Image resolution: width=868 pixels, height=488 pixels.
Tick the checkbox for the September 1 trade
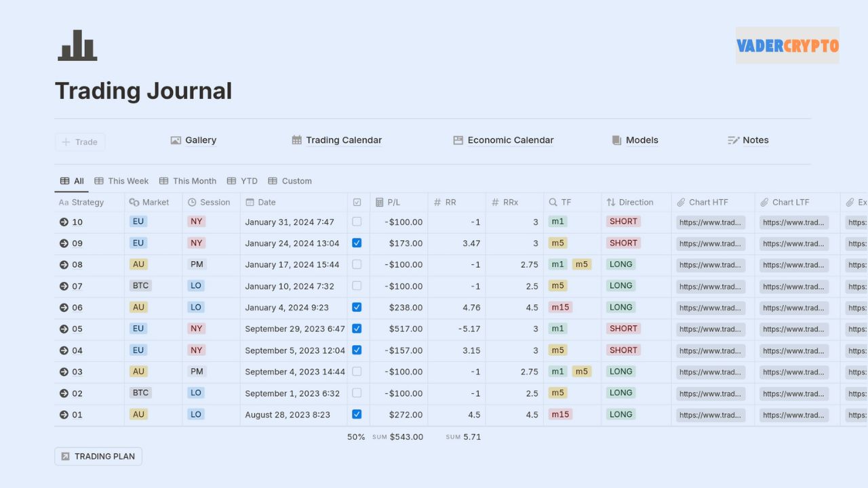tap(357, 393)
